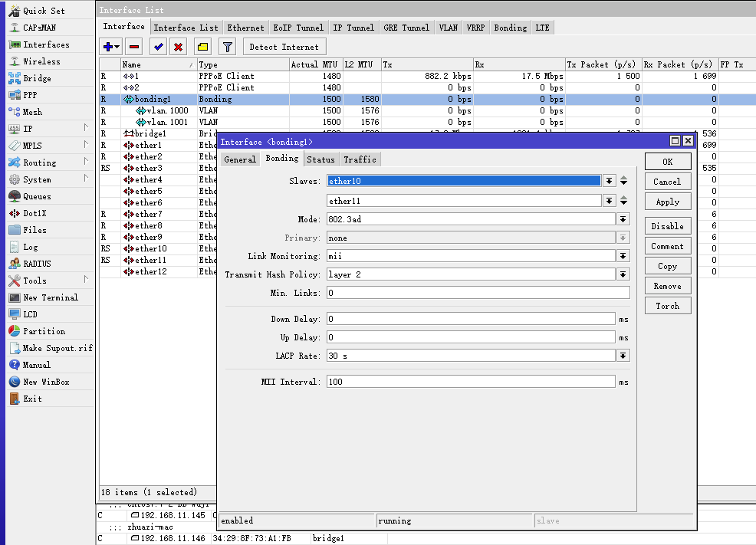Open Bridge in the left menu
The height and width of the screenshot is (545, 756).
click(37, 78)
